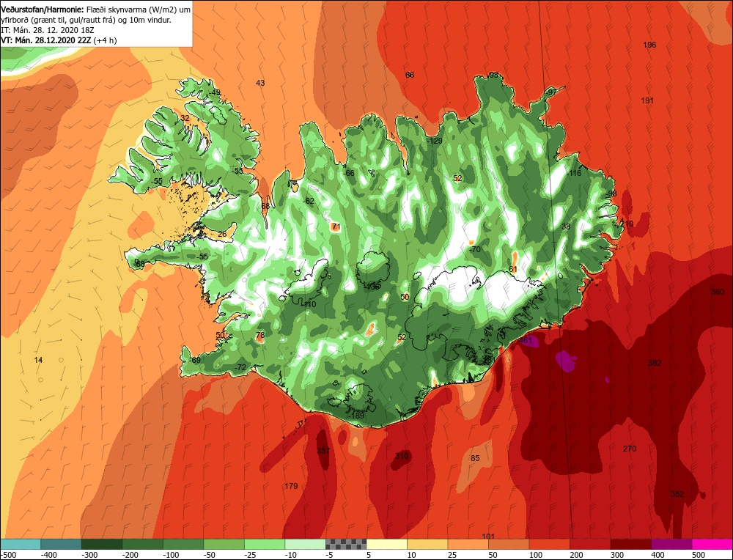The width and height of the screenshot is (733, 560).
Task: Click the value -93 at the northern tip
Action: pyautogui.click(x=493, y=75)
